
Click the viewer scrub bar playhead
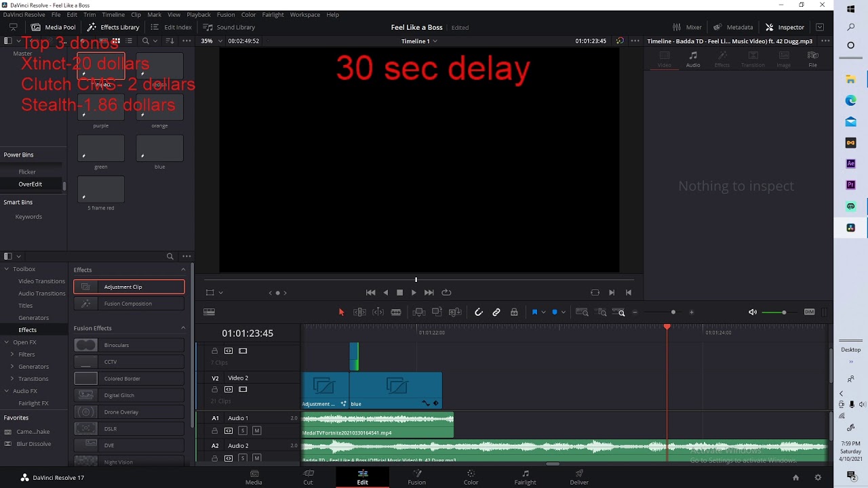tap(416, 279)
